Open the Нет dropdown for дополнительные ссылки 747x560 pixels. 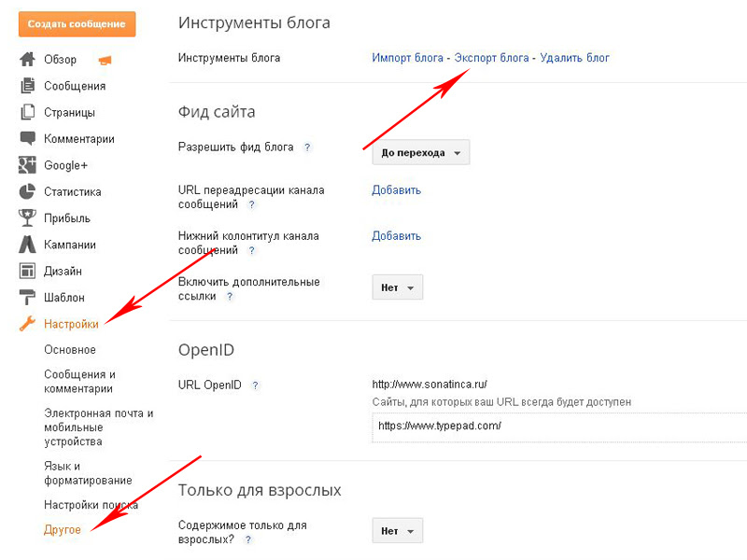click(x=398, y=287)
